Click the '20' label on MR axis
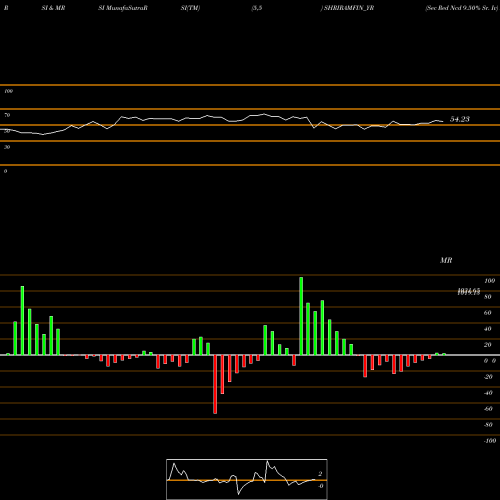 pos(488,345)
